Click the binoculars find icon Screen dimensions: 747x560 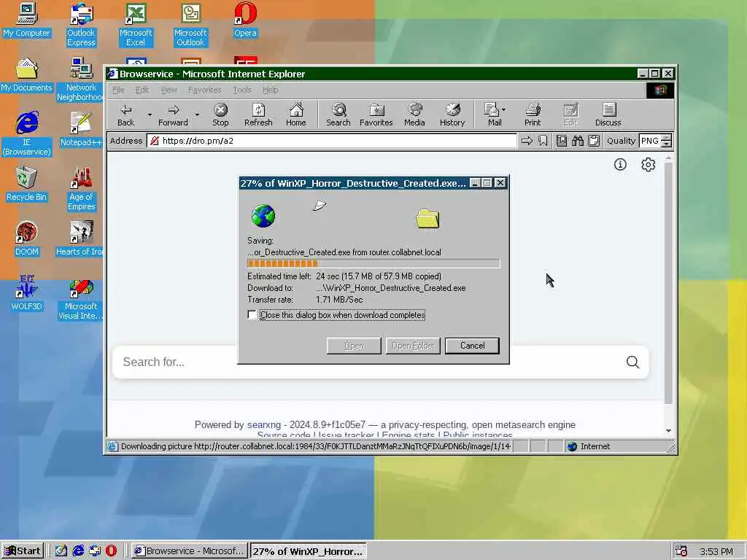[578, 141]
